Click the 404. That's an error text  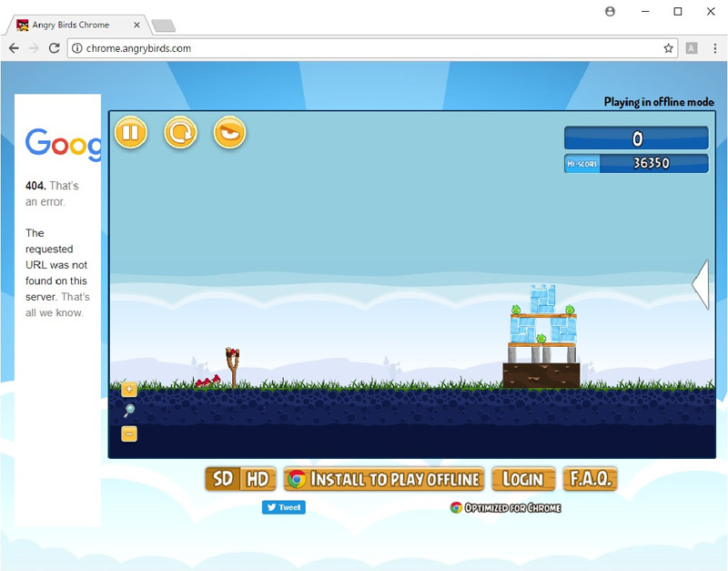[52, 194]
